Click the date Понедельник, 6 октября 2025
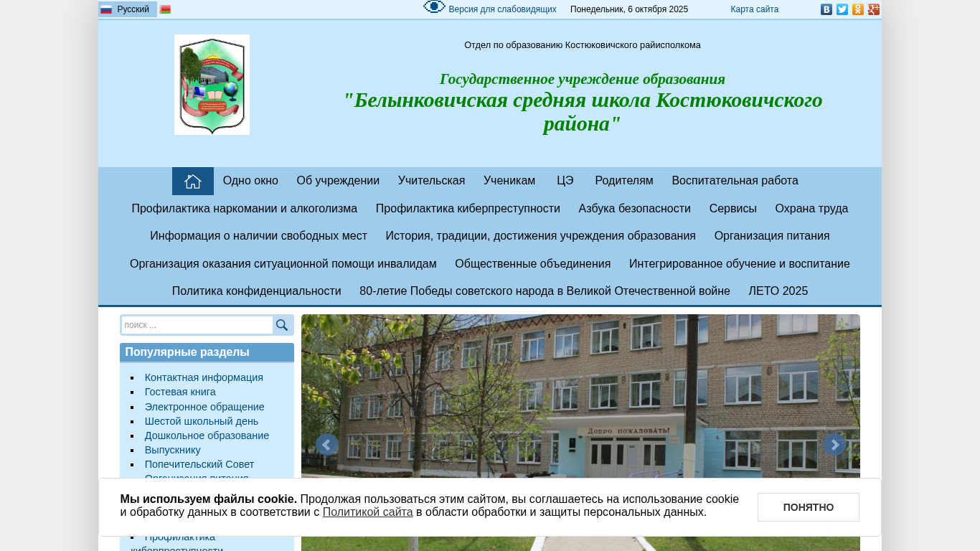 point(629,9)
